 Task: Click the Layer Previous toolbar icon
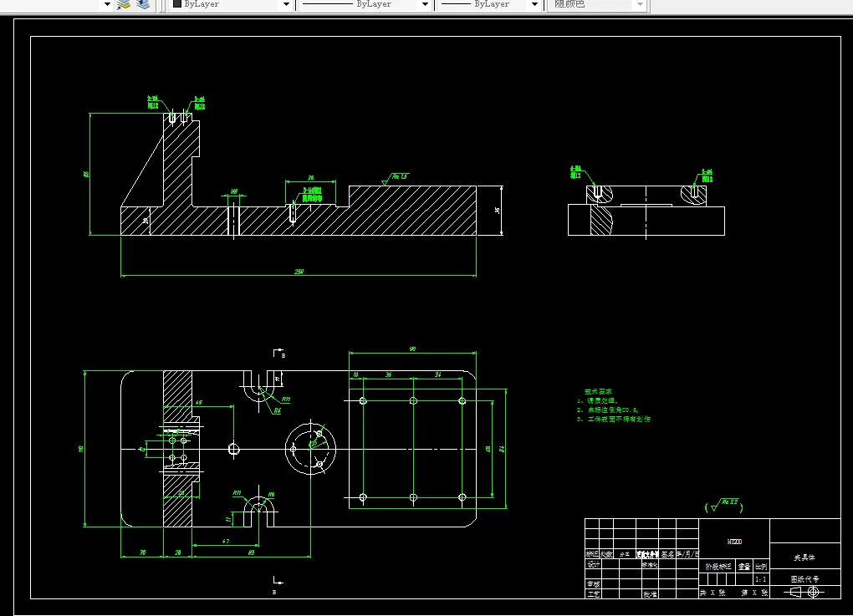(124, 4)
